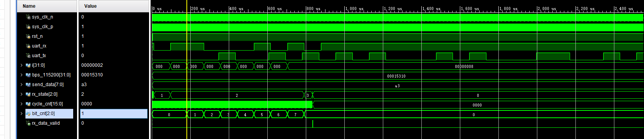Click the Value column header

(x=114, y=6)
